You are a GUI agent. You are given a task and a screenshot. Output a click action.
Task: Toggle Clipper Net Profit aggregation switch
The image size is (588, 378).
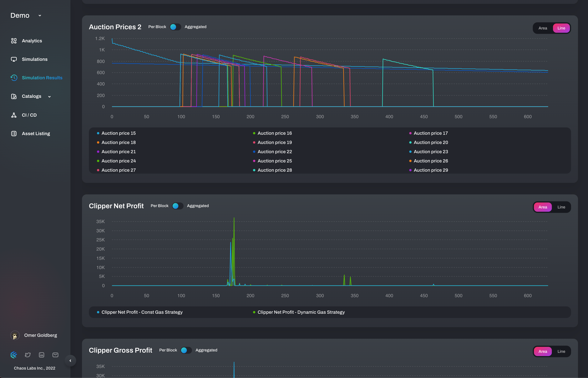click(x=178, y=206)
